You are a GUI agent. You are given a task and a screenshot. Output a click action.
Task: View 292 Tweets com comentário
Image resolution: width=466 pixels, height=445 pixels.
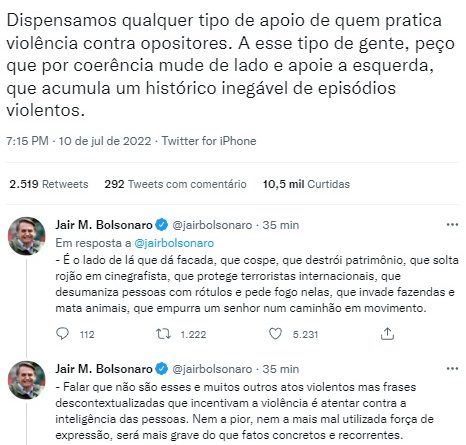tap(175, 184)
